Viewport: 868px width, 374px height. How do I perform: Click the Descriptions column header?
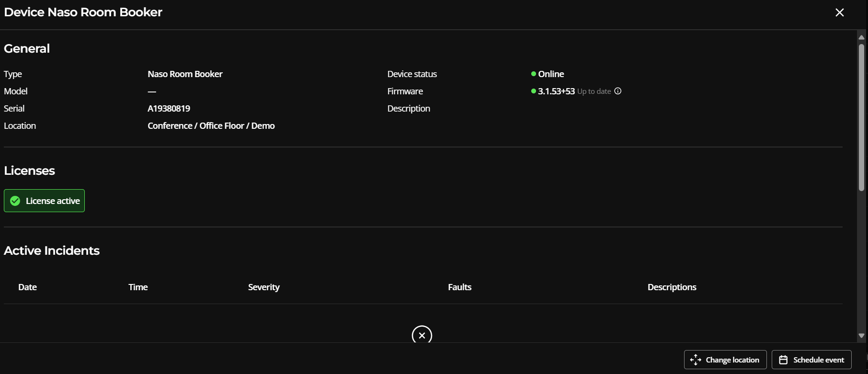(672, 287)
